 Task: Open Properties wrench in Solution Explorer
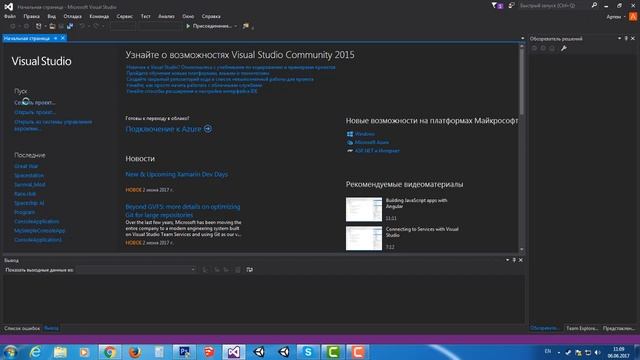(564, 48)
